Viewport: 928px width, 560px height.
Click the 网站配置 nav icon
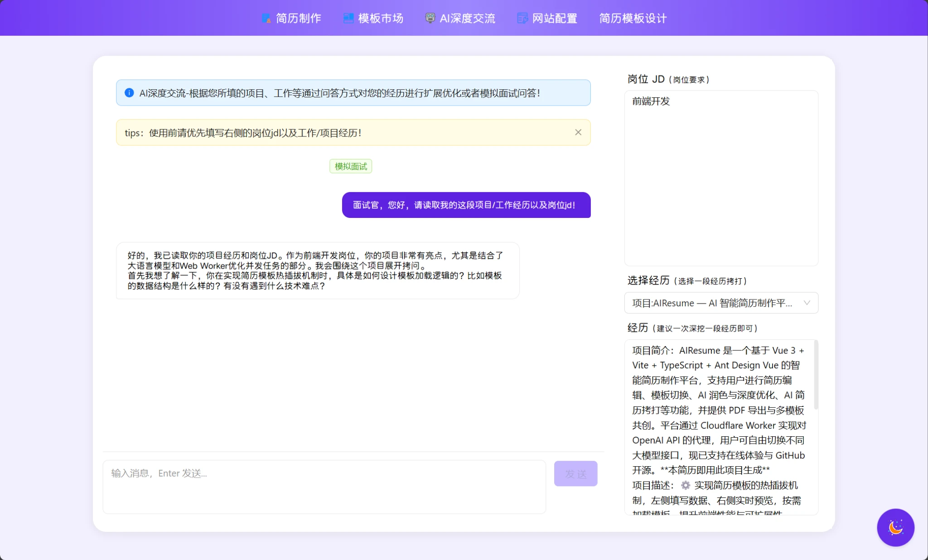pos(522,19)
